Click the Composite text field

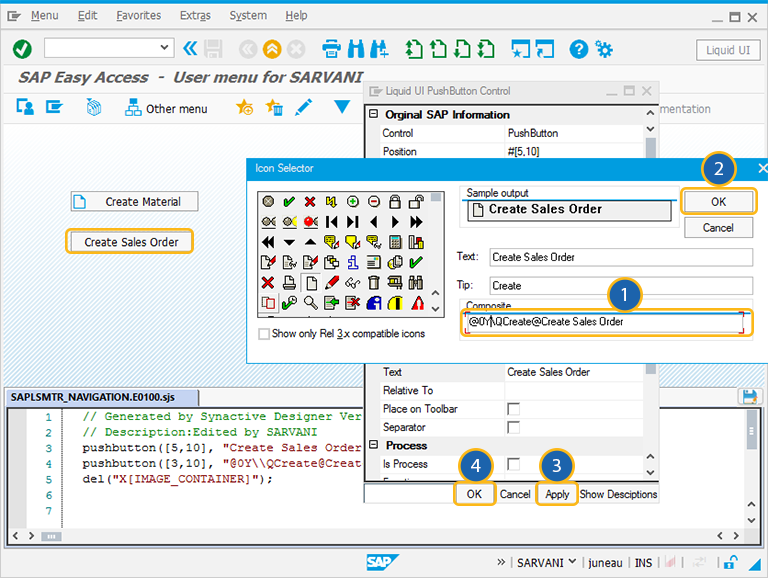(x=604, y=322)
